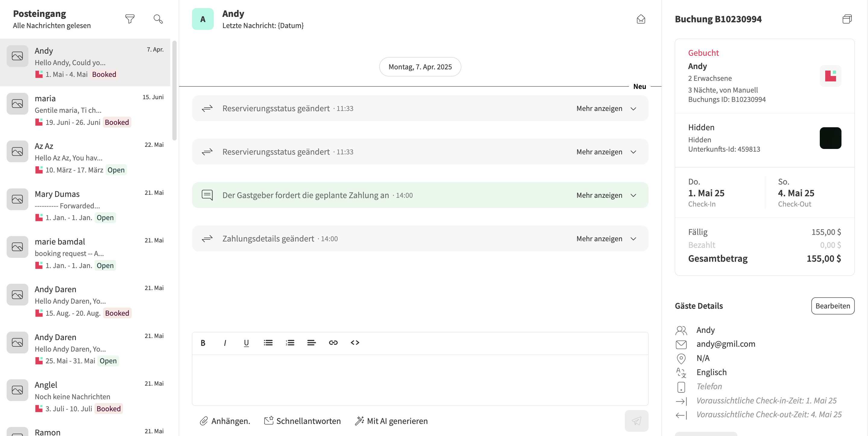Click into the message input field
The image size is (868, 436).
pyautogui.click(x=420, y=378)
